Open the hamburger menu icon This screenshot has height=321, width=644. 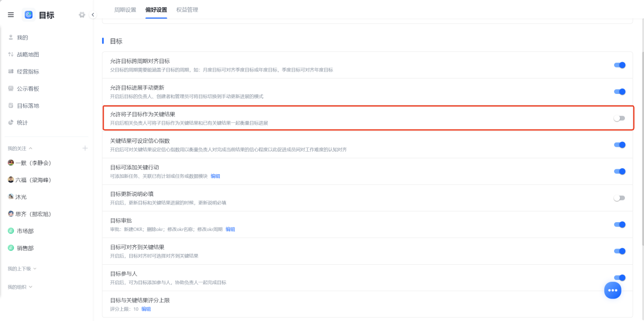click(11, 15)
